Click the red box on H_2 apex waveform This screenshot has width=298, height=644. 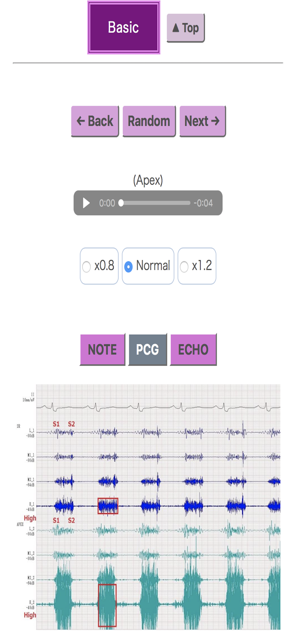[x=107, y=605]
